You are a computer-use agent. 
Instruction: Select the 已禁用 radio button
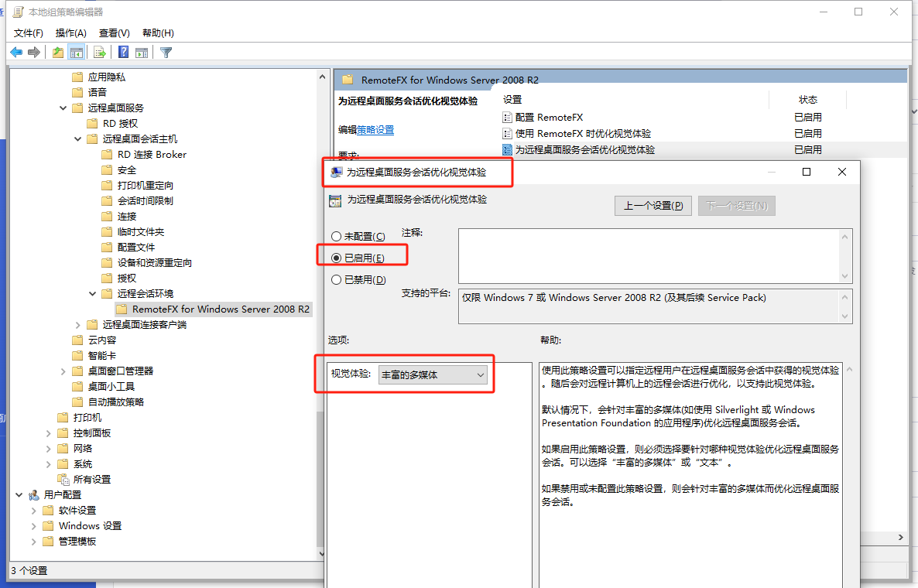click(x=336, y=279)
